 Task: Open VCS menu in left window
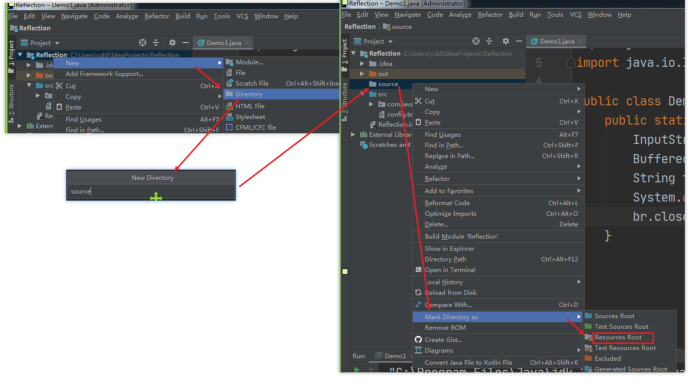click(x=242, y=16)
